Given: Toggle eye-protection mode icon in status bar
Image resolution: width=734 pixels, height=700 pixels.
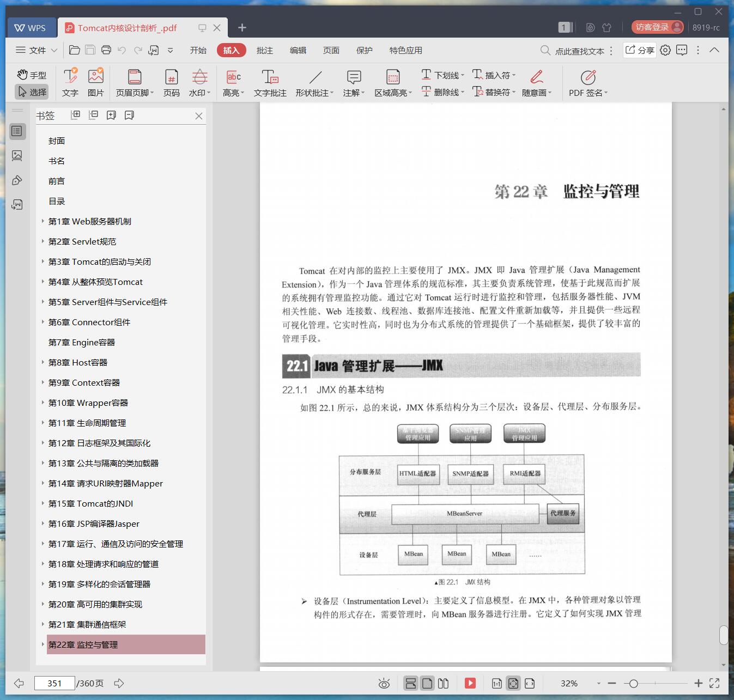Looking at the screenshot, I should coord(384,683).
